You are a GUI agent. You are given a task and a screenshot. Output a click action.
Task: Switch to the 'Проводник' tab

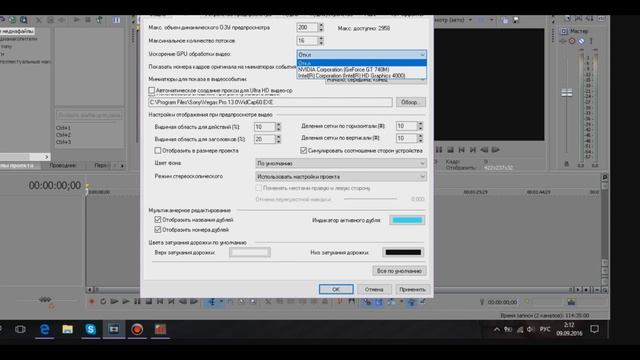pos(63,165)
